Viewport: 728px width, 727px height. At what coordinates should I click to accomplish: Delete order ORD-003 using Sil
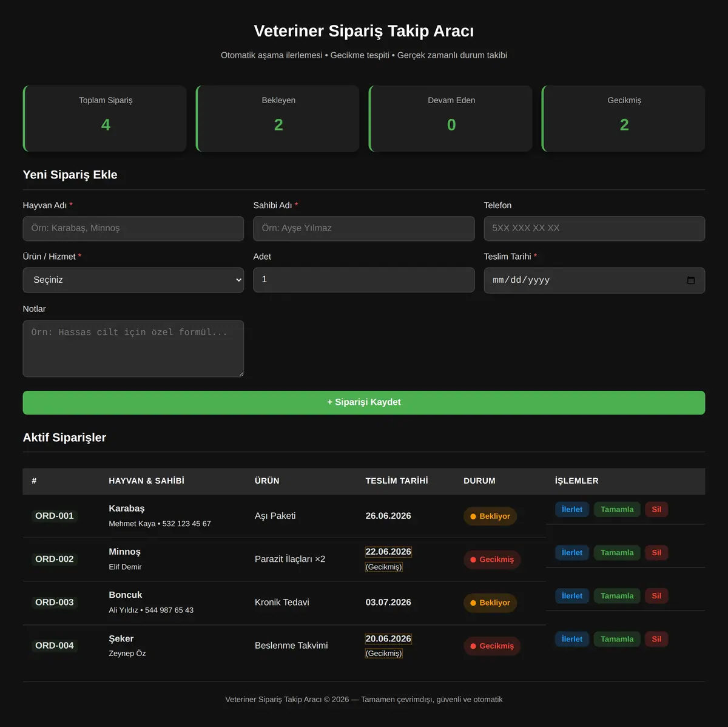tap(656, 596)
